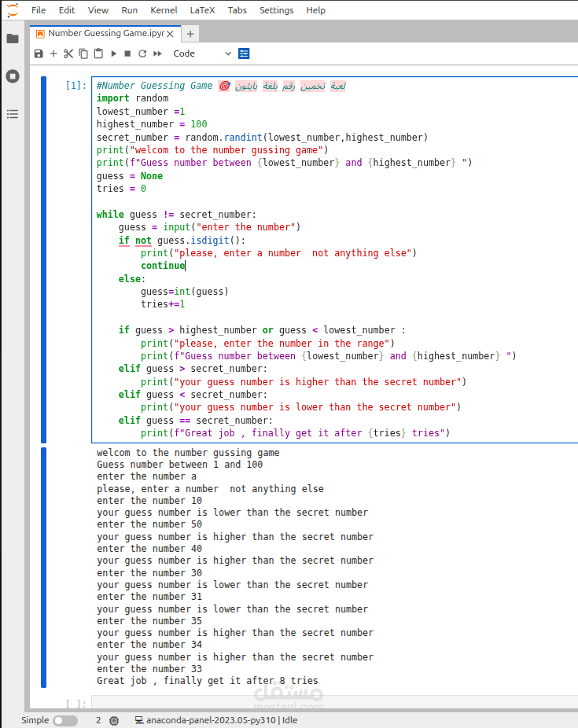This screenshot has width=578, height=728.
Task: Open the File menu
Action: click(39, 10)
